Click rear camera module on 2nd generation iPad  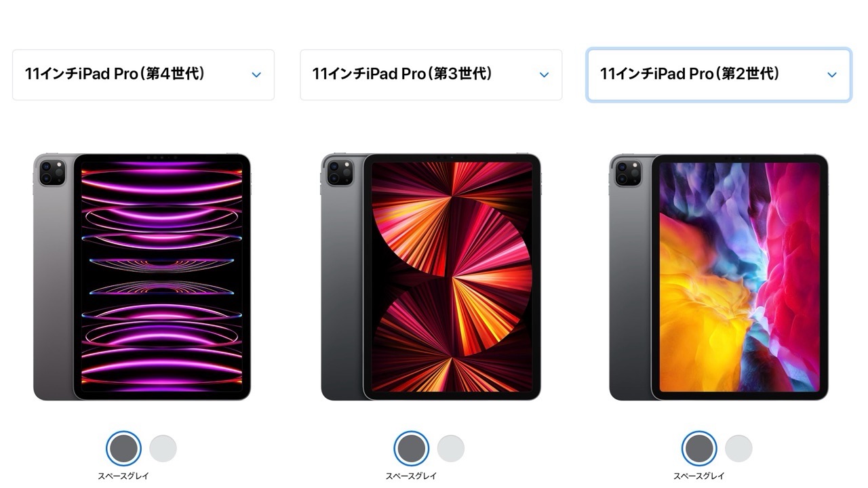tap(627, 172)
